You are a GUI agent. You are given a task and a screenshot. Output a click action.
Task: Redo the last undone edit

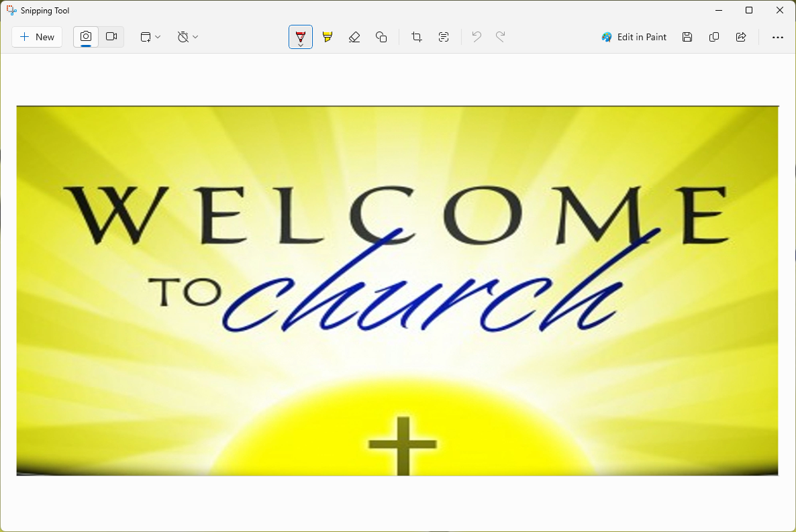click(501, 37)
